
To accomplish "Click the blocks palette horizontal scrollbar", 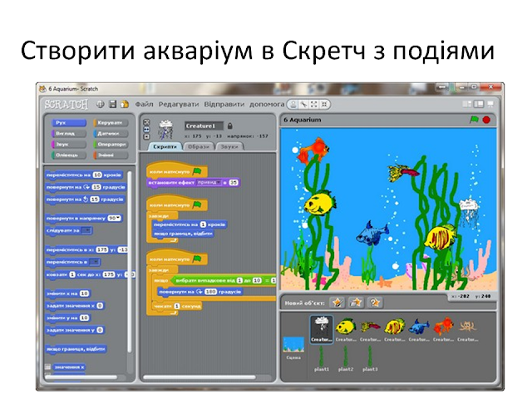I will click(81, 377).
